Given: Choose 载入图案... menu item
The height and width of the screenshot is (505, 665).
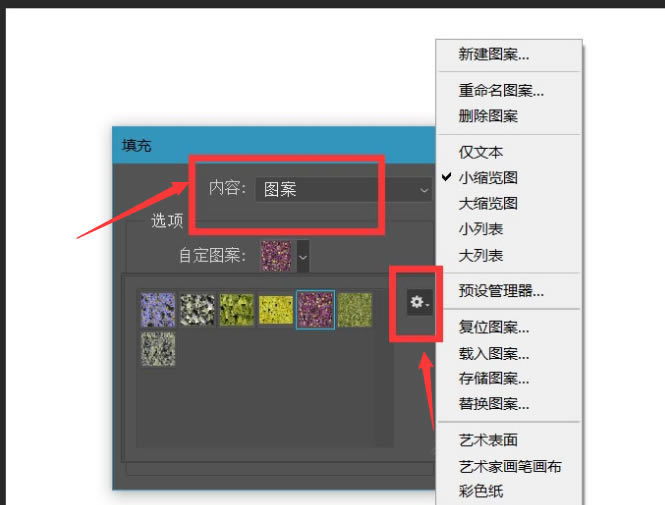Looking at the screenshot, I should point(509,353).
